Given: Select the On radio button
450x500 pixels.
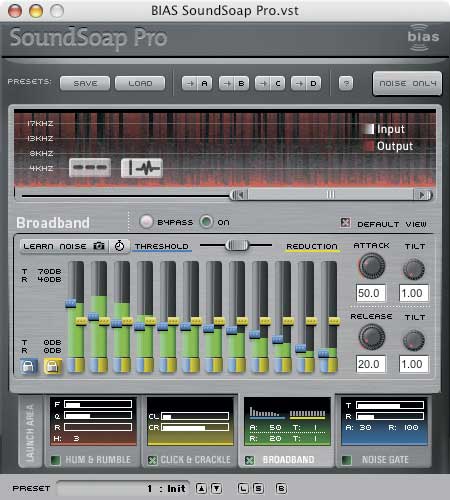Looking at the screenshot, I should [206, 222].
